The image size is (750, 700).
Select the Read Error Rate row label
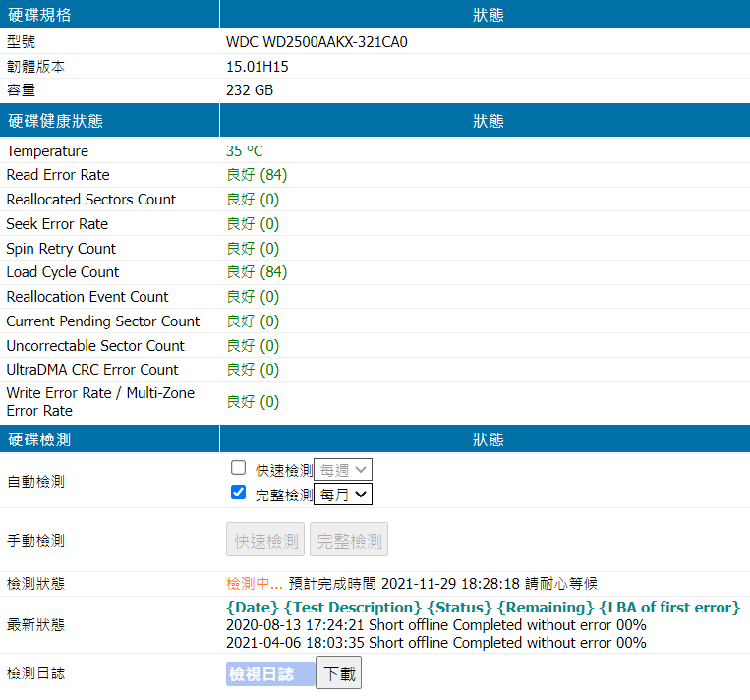58,175
